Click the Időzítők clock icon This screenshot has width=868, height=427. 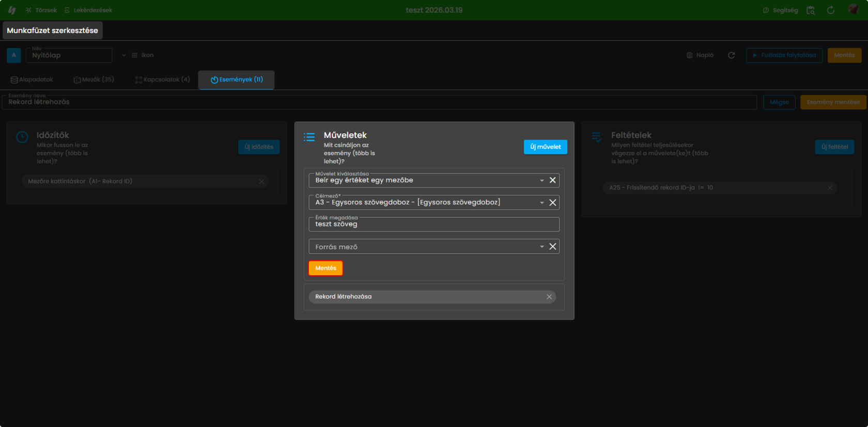[x=22, y=137]
